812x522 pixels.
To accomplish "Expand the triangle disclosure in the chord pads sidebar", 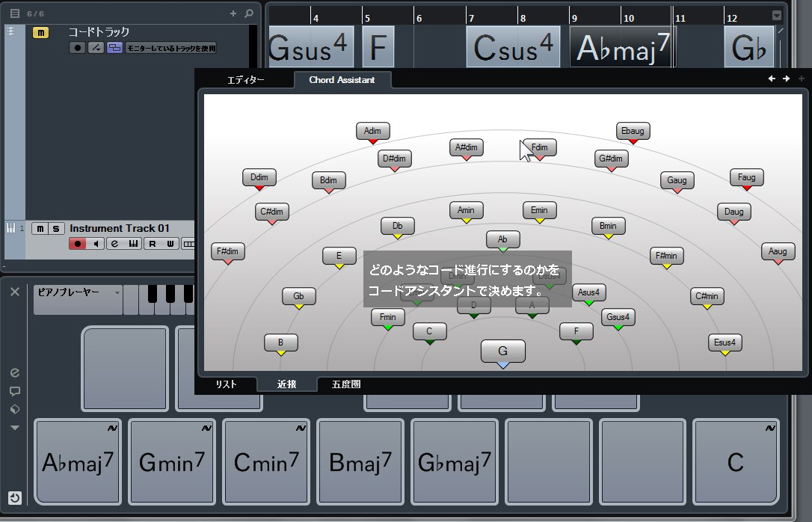I will (13, 428).
